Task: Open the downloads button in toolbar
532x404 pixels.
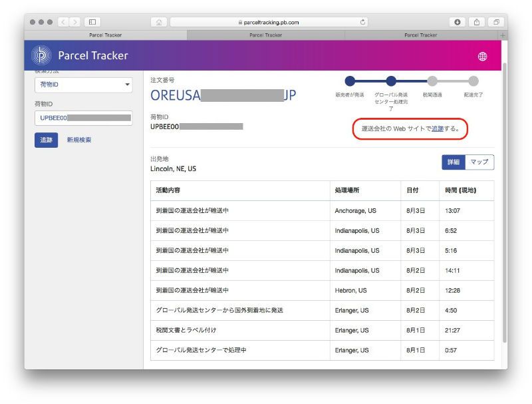Action: click(458, 22)
